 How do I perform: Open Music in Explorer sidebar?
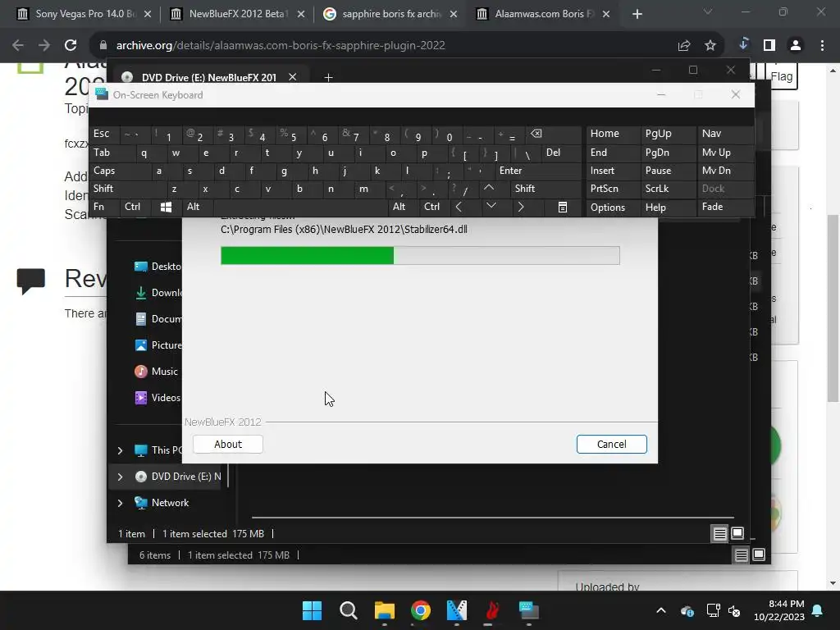click(x=156, y=372)
